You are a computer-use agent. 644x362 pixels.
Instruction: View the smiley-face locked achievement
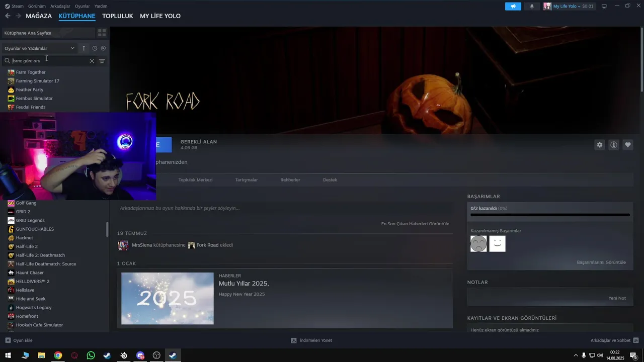(x=497, y=244)
